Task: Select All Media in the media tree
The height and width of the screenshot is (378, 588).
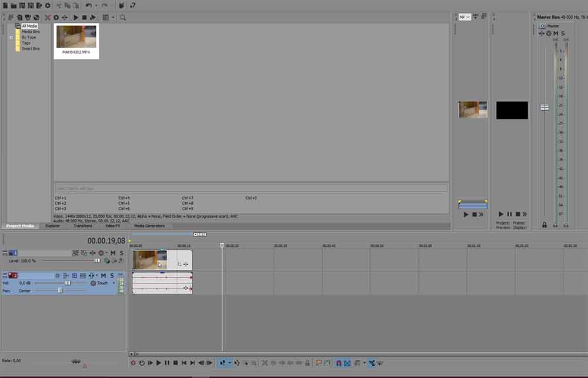Action: [29, 26]
